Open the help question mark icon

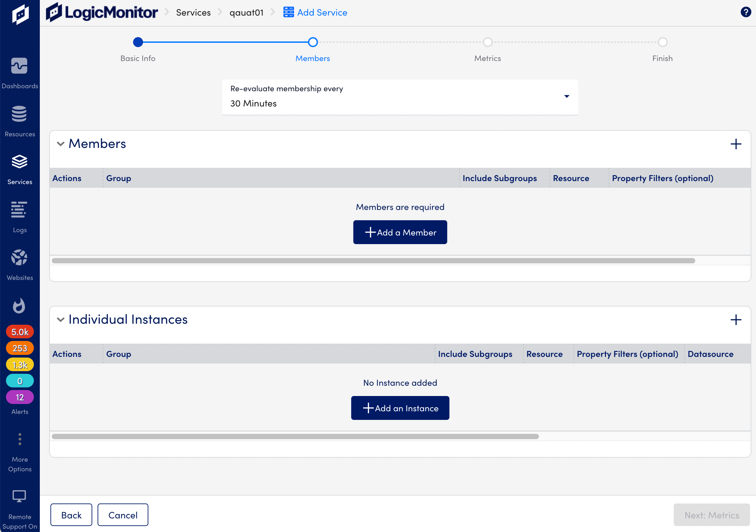(x=746, y=12)
